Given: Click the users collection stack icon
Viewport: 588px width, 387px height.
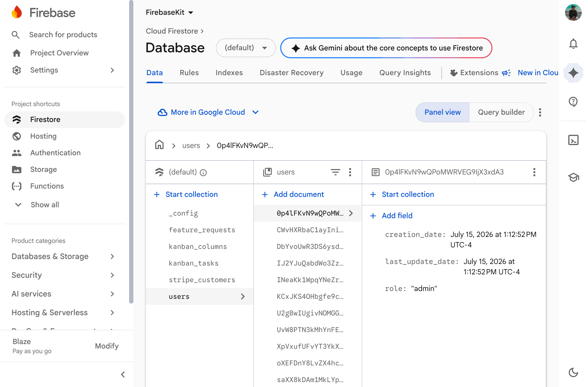Looking at the screenshot, I should pyautogui.click(x=267, y=172).
